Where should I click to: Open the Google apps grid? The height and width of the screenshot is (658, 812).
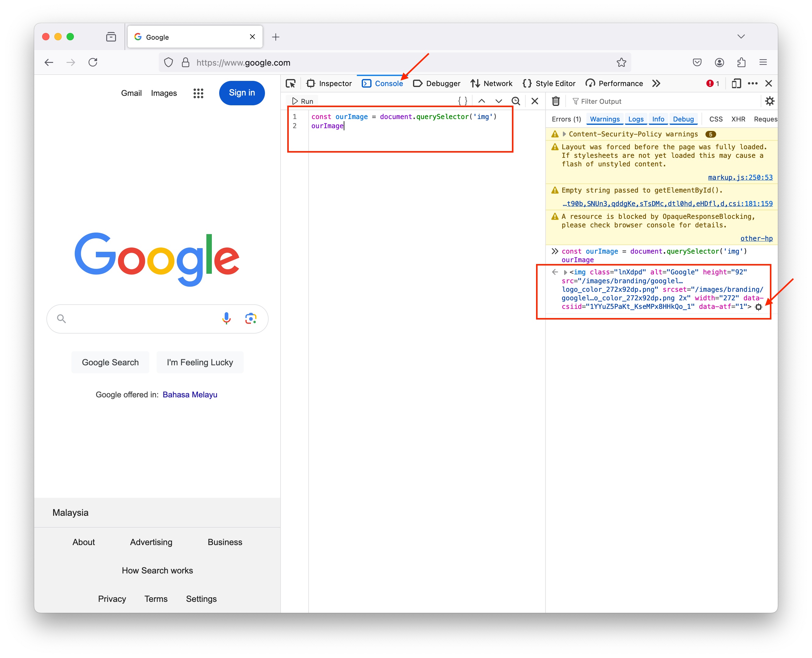pyautogui.click(x=198, y=93)
